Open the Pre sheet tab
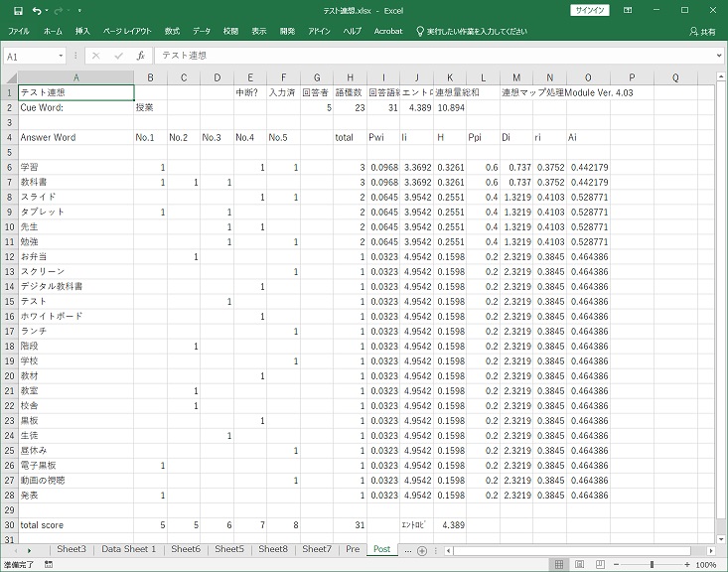Viewport: 728px width, 572px height. 353,549
